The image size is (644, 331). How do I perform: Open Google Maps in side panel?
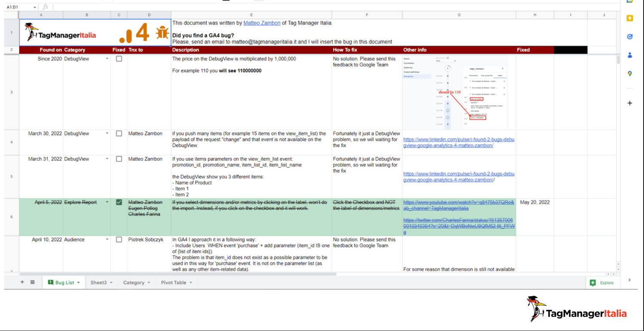pos(630,74)
